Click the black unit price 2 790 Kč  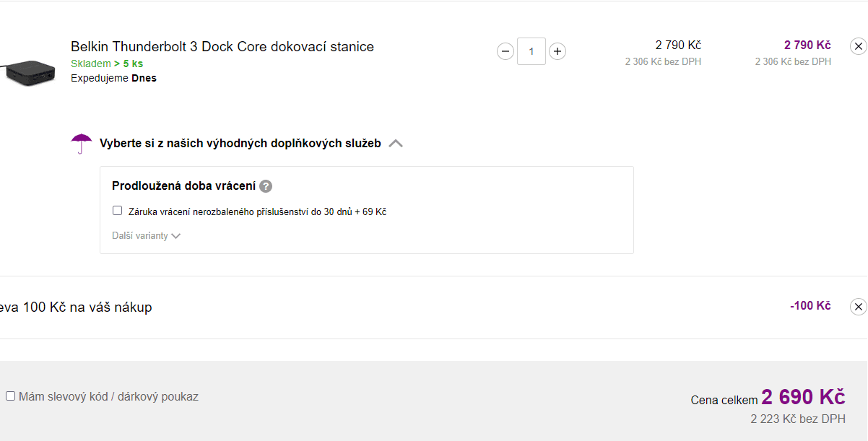tap(678, 45)
